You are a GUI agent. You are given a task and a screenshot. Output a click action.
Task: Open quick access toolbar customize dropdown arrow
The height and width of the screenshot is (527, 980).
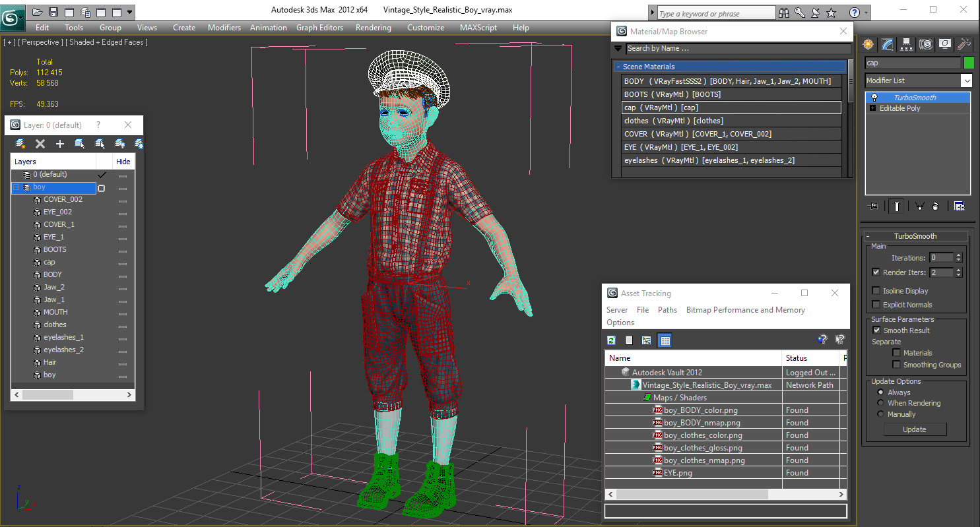point(129,12)
